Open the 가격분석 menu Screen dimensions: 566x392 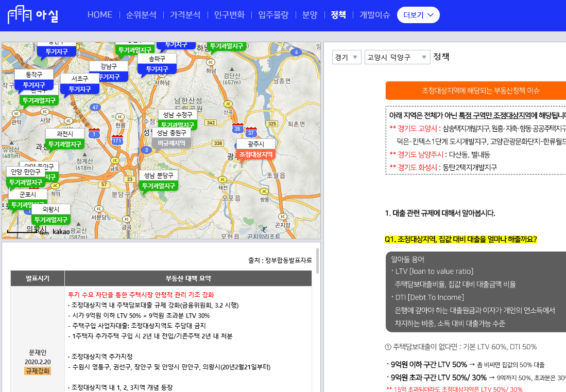click(185, 15)
